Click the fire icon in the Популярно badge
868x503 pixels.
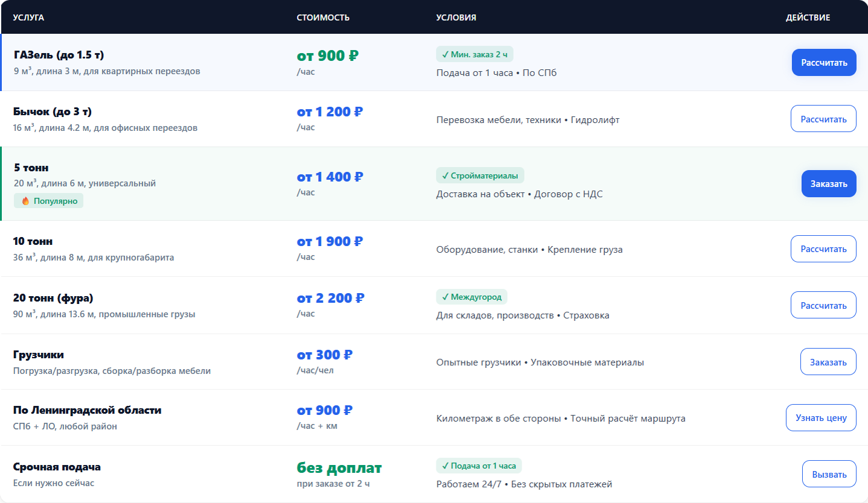pos(25,201)
